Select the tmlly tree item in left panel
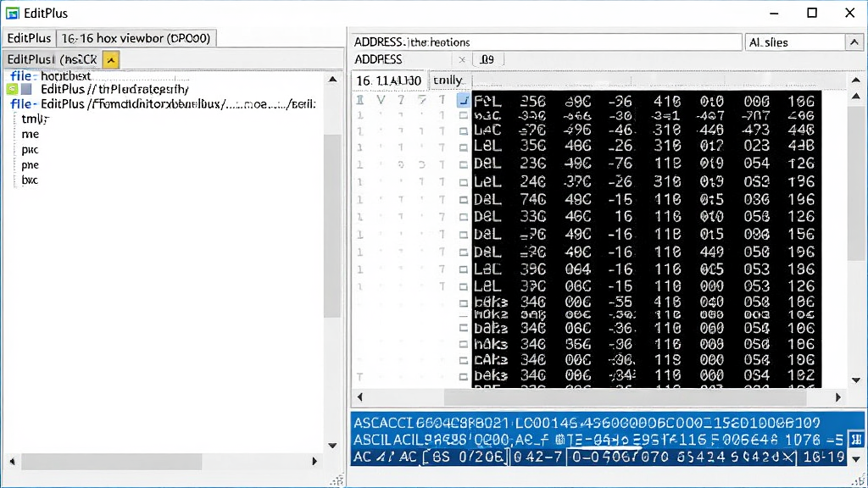This screenshot has width=868, height=488. click(36, 119)
